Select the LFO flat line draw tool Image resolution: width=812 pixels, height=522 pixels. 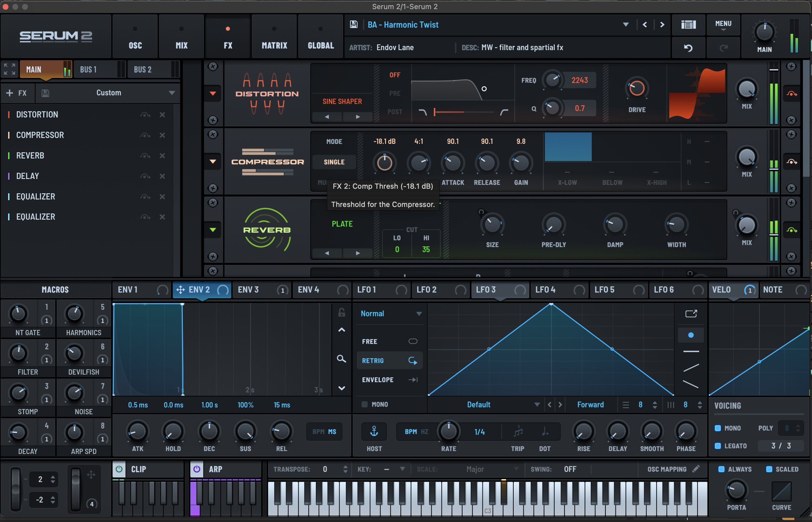click(691, 351)
